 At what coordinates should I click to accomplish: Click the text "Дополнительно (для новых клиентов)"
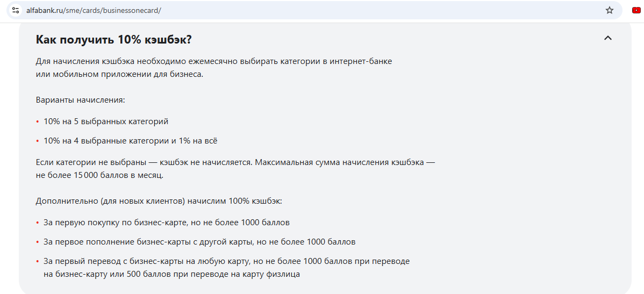coord(110,201)
